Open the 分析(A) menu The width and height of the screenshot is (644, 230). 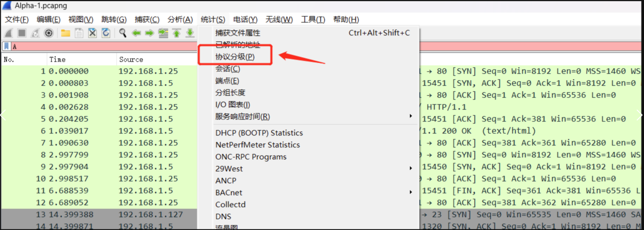[x=180, y=20]
